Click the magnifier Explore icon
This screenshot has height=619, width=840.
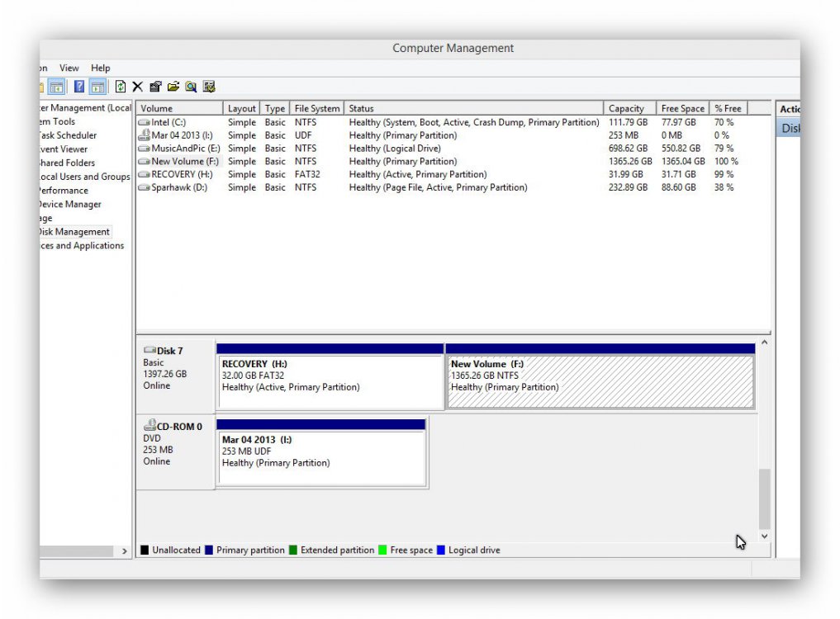coord(191,87)
